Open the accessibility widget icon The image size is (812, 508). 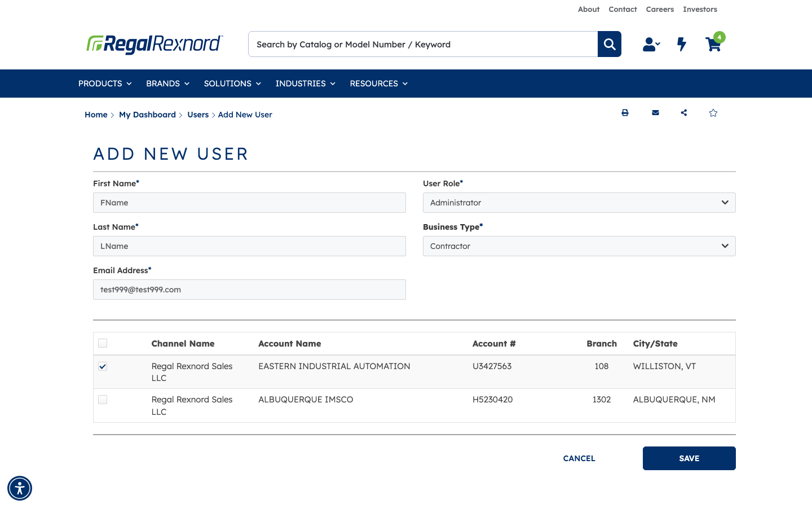click(20, 488)
